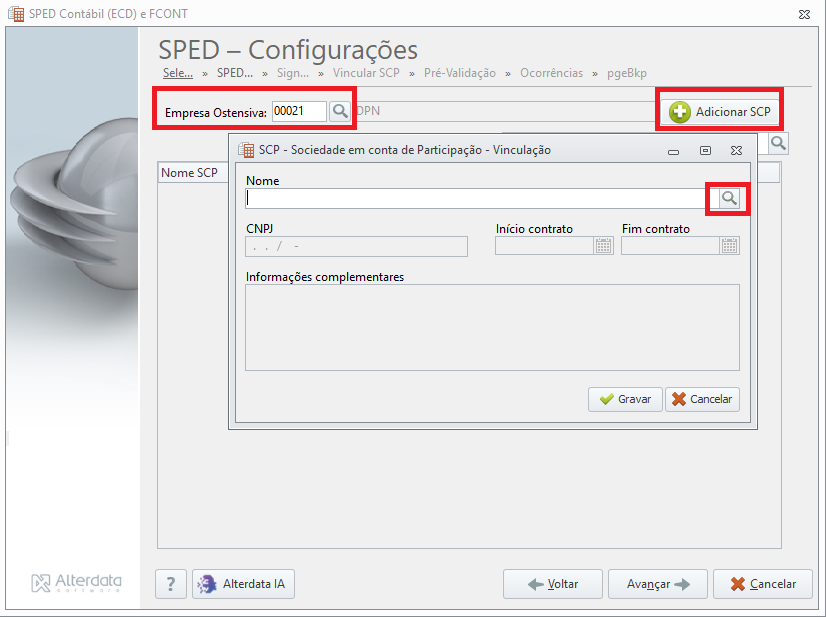Go to the Sele... wizard step
Viewport: 826px width, 617px height.
coord(178,73)
